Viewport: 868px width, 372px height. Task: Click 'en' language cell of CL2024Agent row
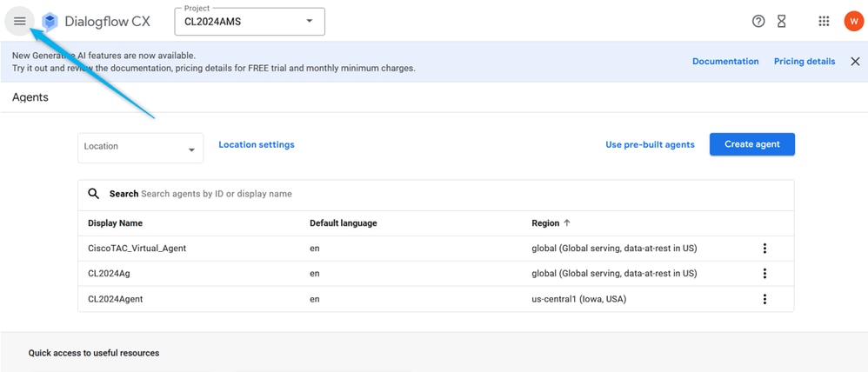pyautogui.click(x=315, y=299)
